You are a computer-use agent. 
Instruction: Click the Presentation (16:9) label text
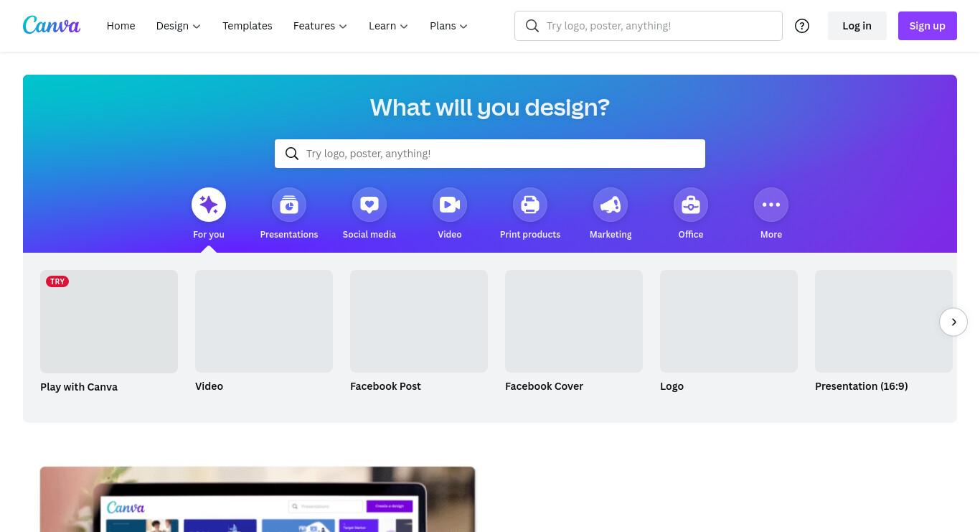tap(861, 386)
